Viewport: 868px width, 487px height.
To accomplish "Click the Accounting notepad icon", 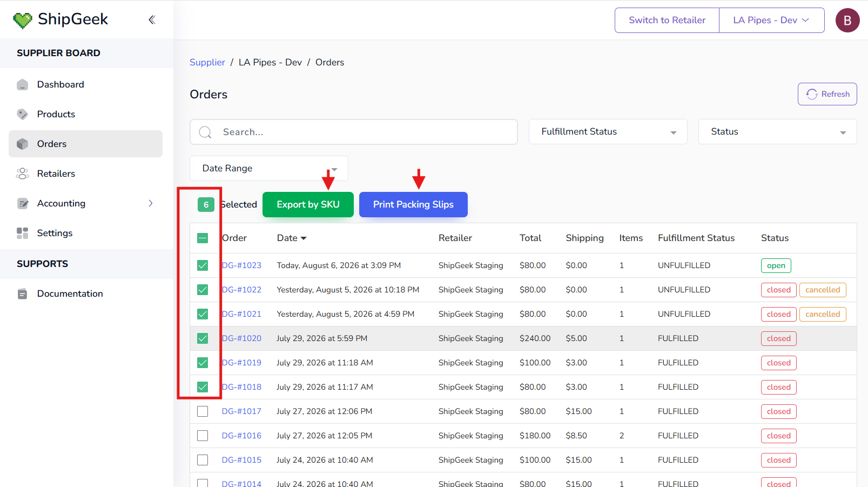I will pyautogui.click(x=22, y=203).
